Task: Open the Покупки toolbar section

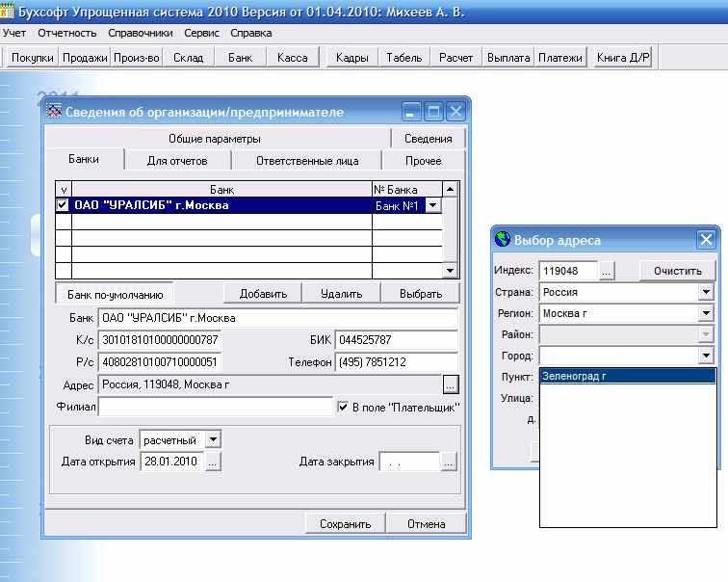Action: pos(32,58)
